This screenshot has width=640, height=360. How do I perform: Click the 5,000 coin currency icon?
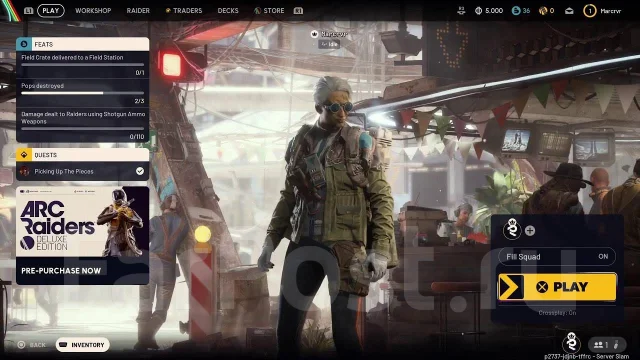click(x=478, y=11)
